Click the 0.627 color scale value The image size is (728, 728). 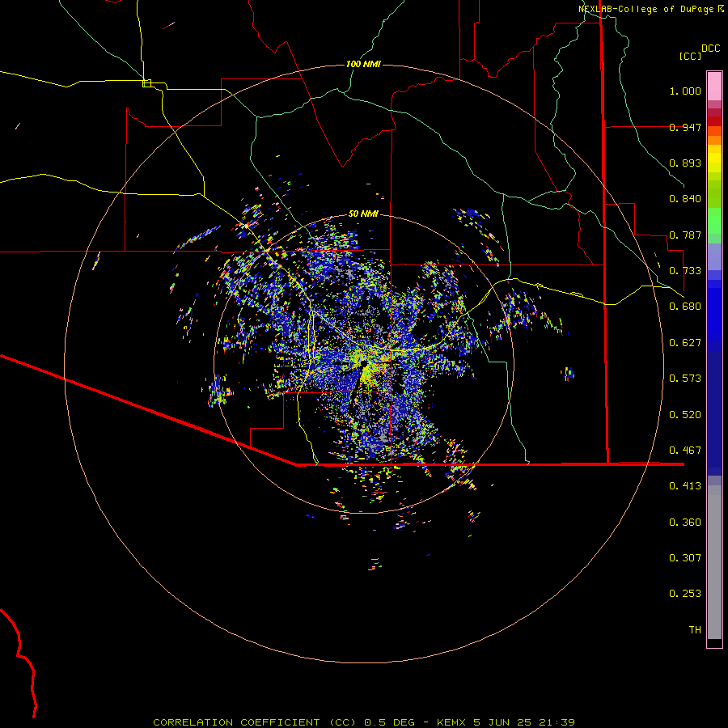tap(685, 343)
